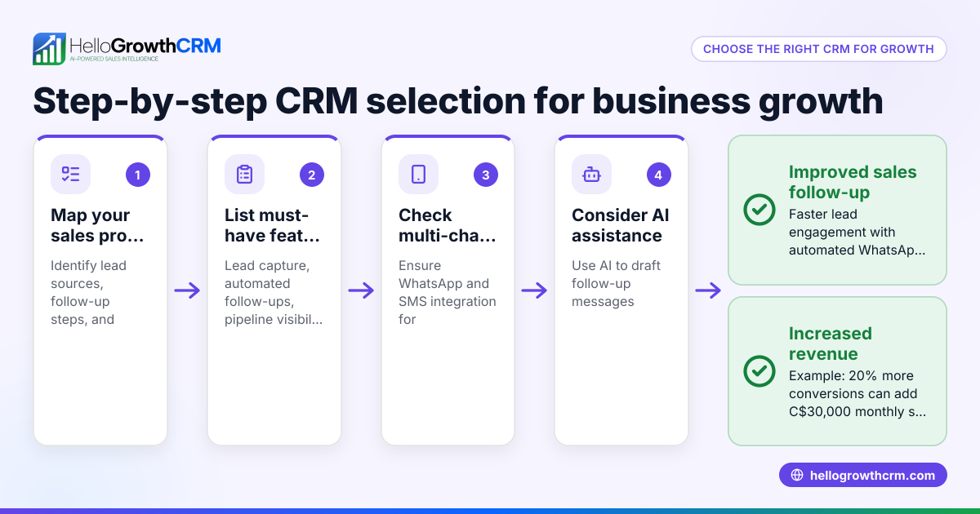Click the green checkmark beside Increased revenue

759,371
